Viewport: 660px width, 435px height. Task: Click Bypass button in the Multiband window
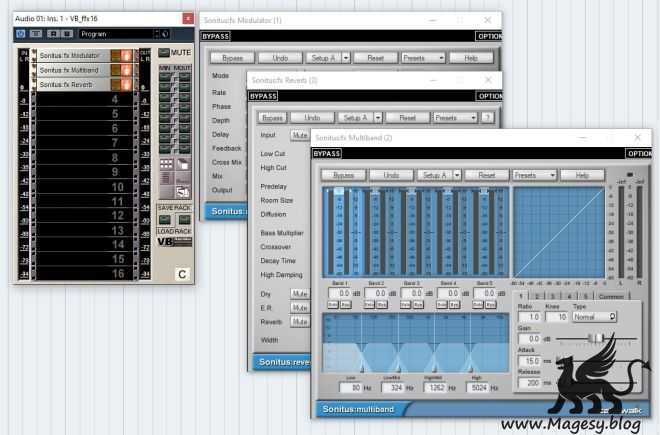[x=343, y=175]
